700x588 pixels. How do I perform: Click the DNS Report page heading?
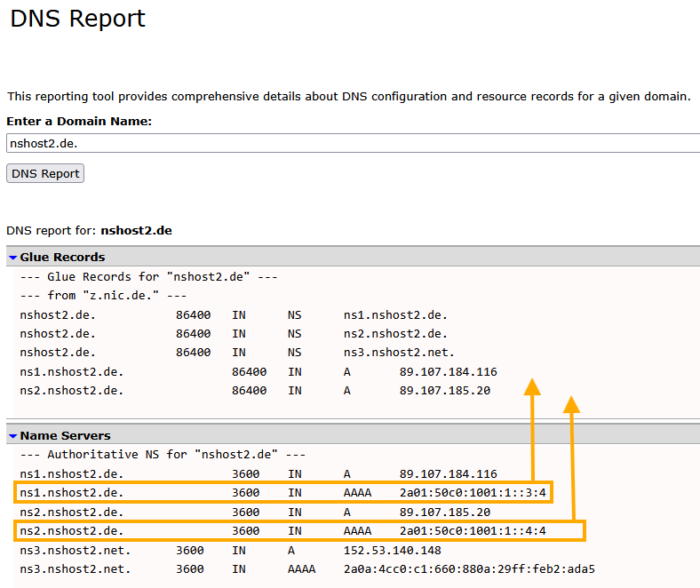tap(77, 19)
